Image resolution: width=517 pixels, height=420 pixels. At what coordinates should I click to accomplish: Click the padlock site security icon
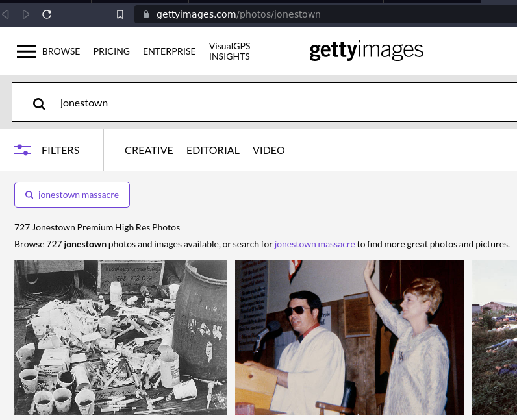click(x=145, y=14)
